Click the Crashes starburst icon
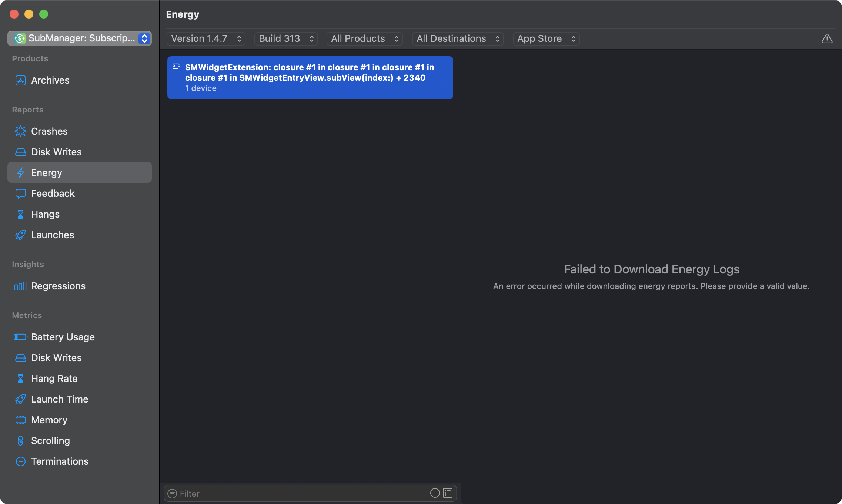842x504 pixels. 20,131
